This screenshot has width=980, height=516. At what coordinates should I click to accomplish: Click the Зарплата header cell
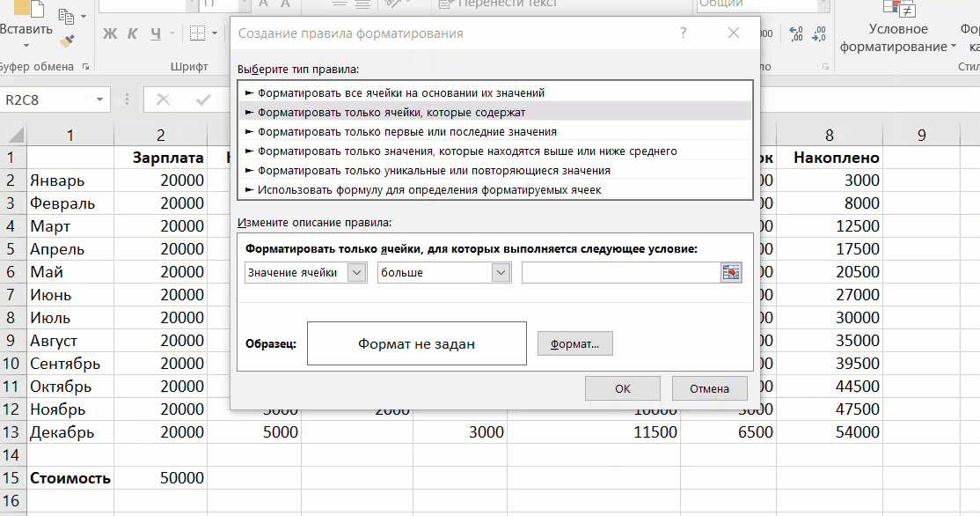pyautogui.click(x=161, y=158)
